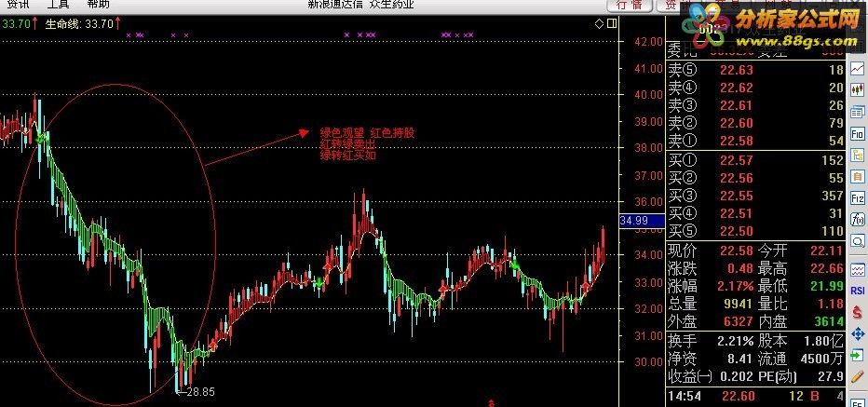The image size is (868, 407).
Task: Open the f(x) formula manager icon
Action: 858,220
